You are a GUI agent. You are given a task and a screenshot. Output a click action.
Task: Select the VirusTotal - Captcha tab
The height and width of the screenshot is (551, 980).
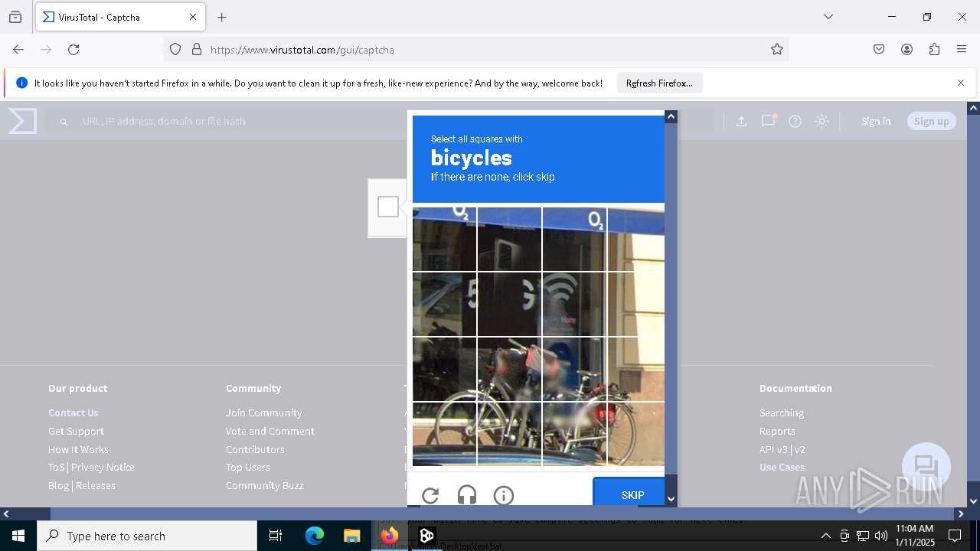[x=120, y=17]
